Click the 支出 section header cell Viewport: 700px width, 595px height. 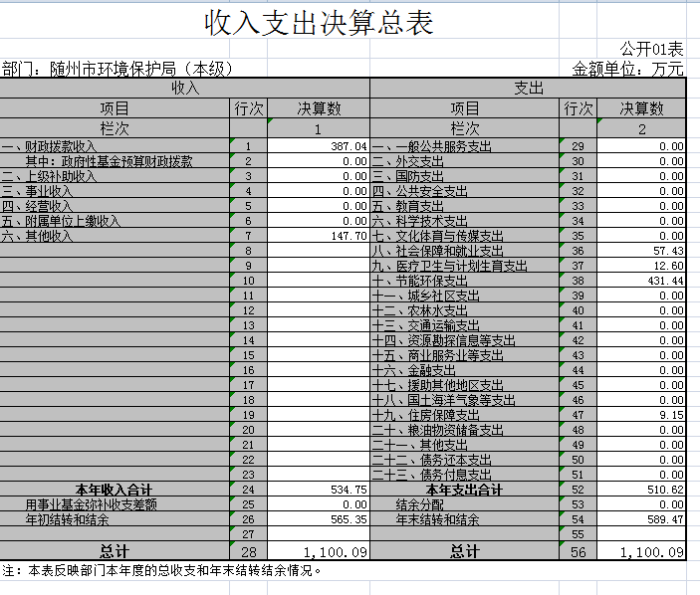tap(528, 88)
